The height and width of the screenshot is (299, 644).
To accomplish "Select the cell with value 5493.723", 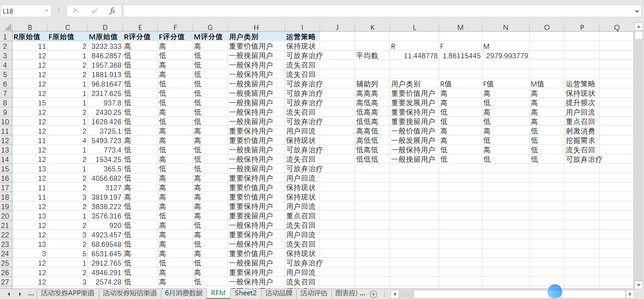I will (x=105, y=140).
